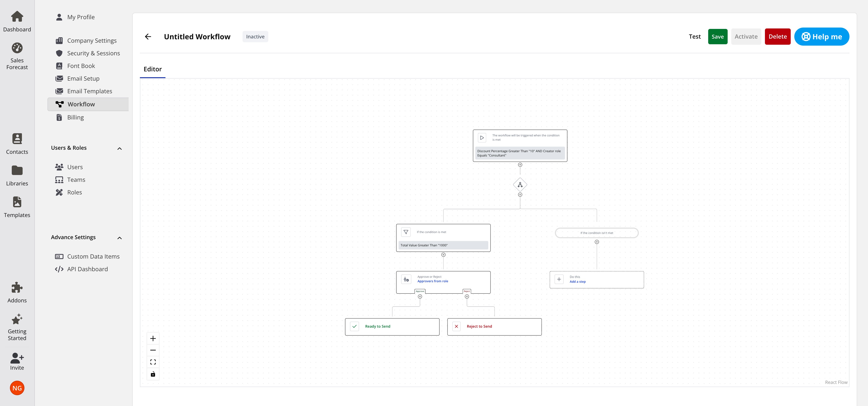Image resolution: width=868 pixels, height=406 pixels.
Task: Click the red Delete button
Action: 777,37
